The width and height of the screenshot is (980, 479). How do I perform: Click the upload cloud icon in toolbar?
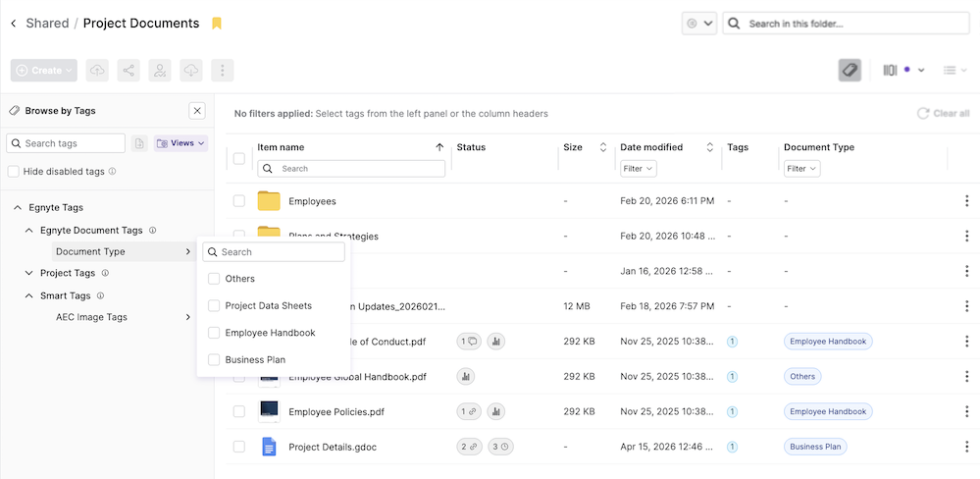97,71
